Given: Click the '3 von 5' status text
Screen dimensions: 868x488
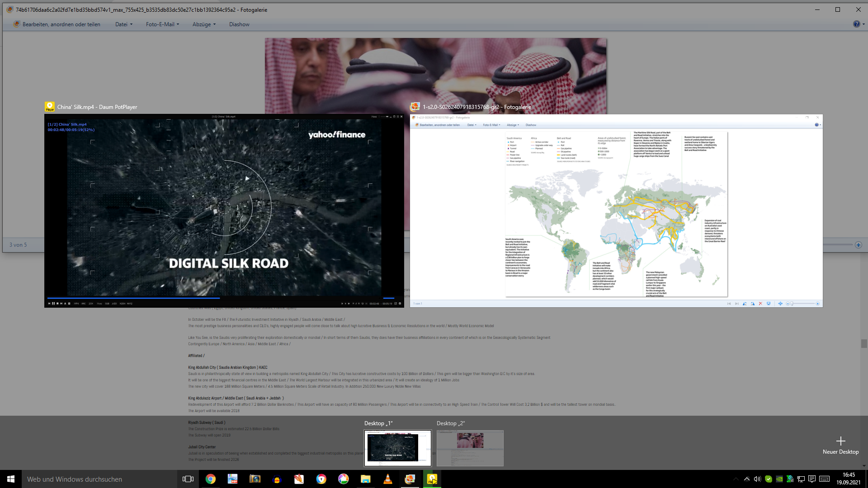Looking at the screenshot, I should click(18, 245).
